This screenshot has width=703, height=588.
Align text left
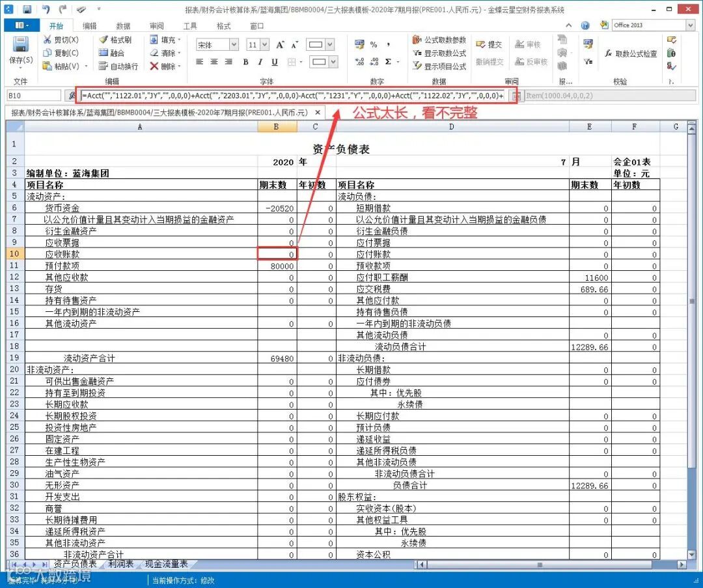click(x=200, y=62)
